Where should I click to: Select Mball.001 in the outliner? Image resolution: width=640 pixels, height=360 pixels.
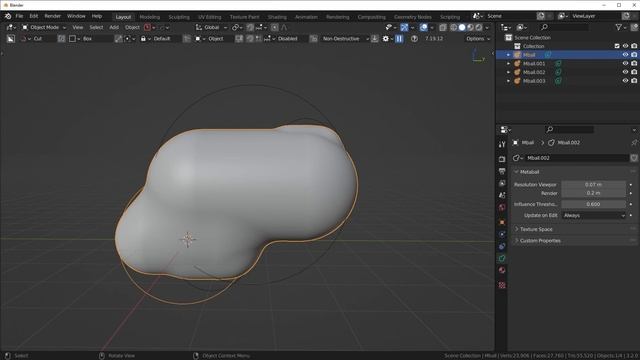coord(534,64)
